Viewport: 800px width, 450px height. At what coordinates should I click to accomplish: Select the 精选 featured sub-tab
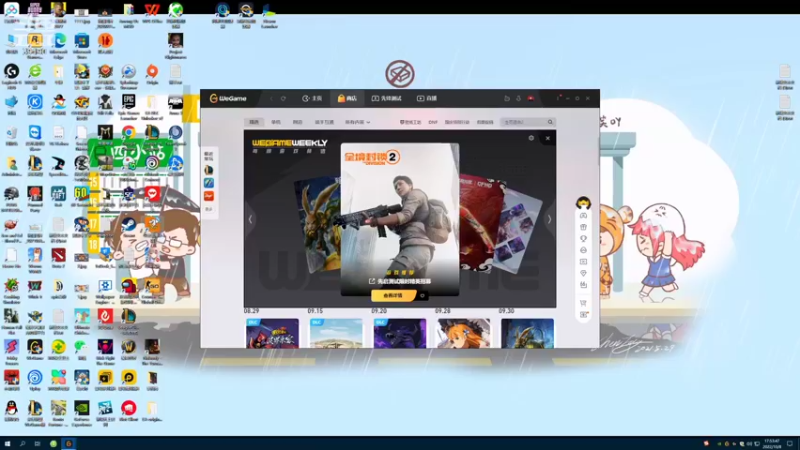click(254, 122)
